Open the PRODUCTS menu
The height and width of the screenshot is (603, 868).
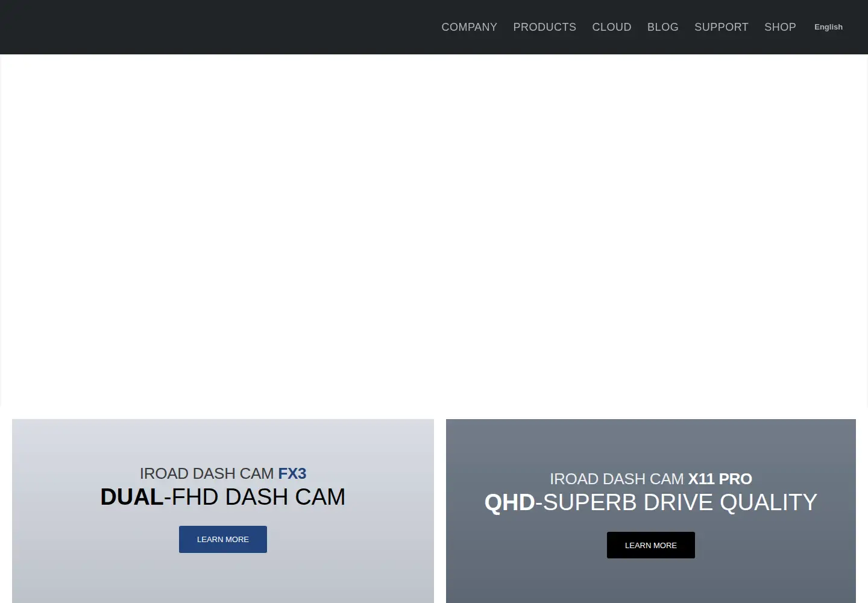544,27
